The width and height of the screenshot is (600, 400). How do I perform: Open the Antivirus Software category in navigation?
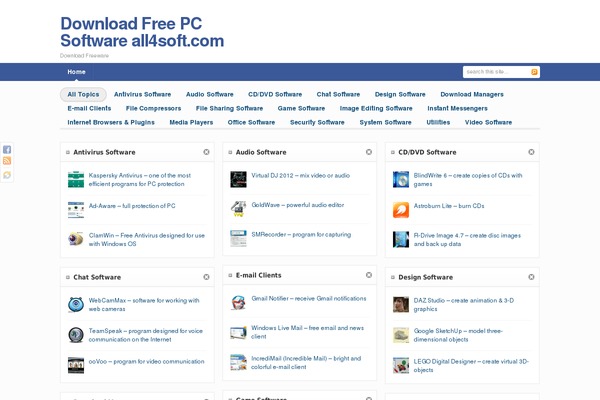click(142, 94)
